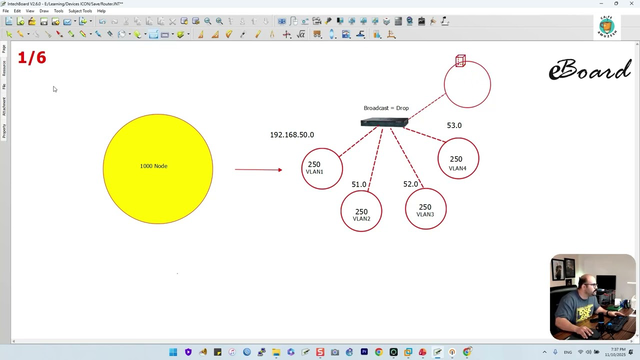Select the VLAN2 circle
Image resolution: width=640 pixels, height=360 pixels.
tap(361, 211)
